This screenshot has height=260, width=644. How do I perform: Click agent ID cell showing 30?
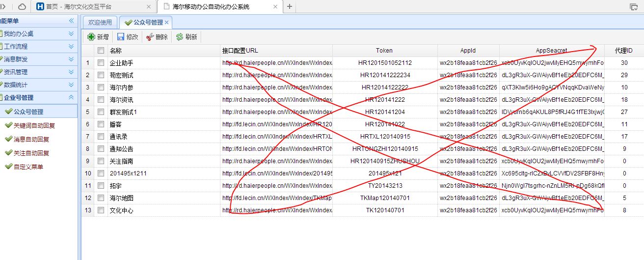point(624,63)
